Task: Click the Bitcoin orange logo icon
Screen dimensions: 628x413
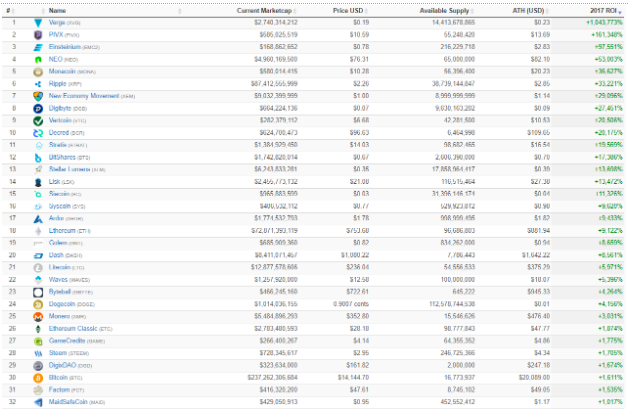Action: tap(38, 379)
